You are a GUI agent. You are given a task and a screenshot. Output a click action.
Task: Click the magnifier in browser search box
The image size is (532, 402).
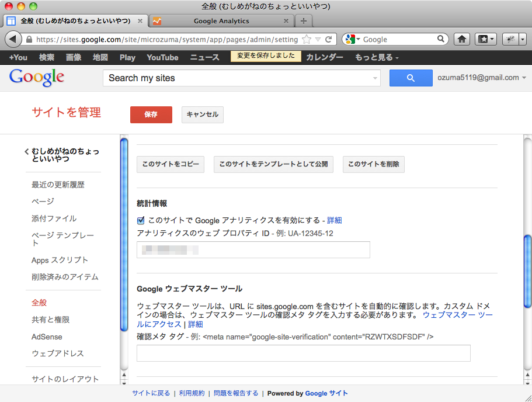(x=440, y=39)
